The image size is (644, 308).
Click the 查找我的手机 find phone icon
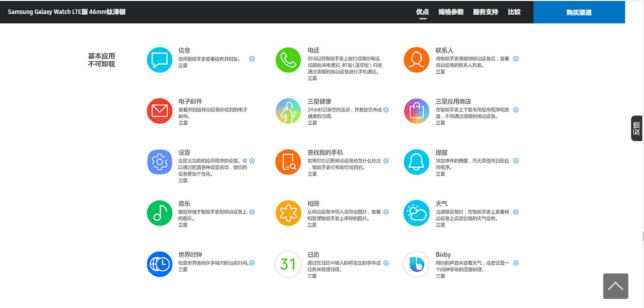click(x=288, y=162)
